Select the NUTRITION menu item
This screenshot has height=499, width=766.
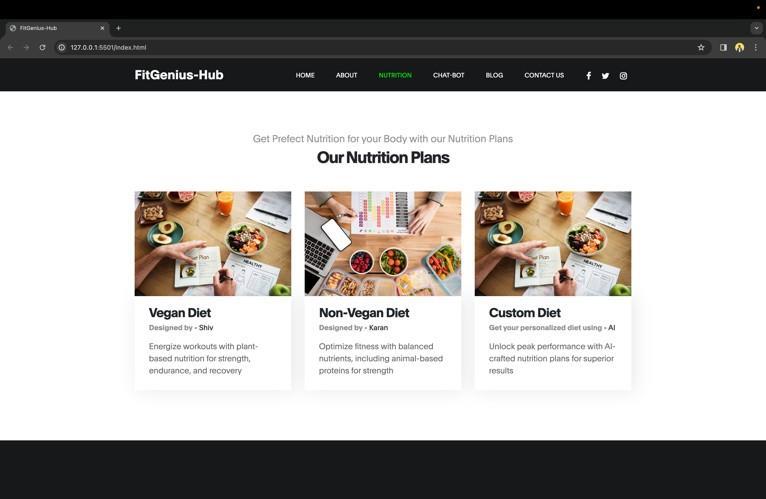coord(395,75)
